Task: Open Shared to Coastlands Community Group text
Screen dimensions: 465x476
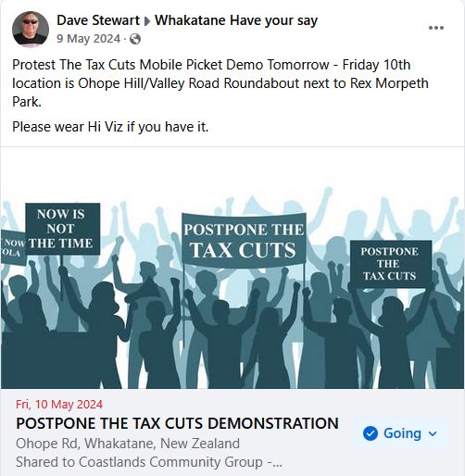Action: pos(149,462)
